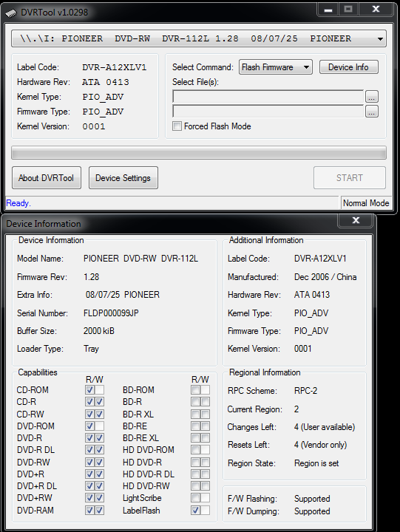Click the Ready status text
Image resolution: width=400 pixels, height=532 pixels.
[18, 203]
